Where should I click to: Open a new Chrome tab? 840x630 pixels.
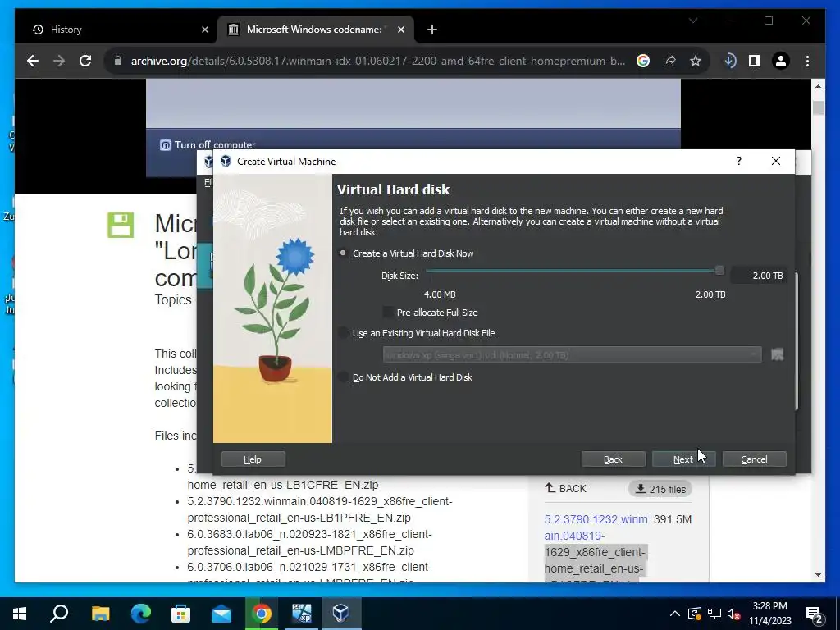(x=432, y=30)
